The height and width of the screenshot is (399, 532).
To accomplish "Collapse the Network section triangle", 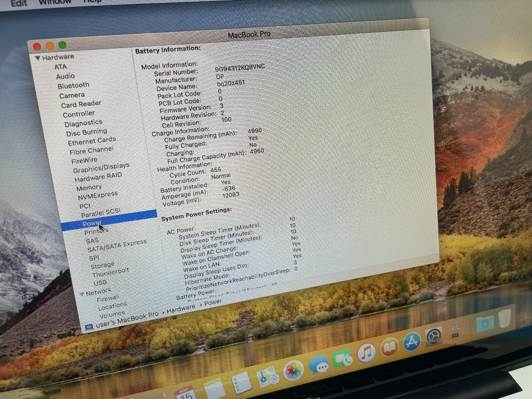I will (82, 294).
